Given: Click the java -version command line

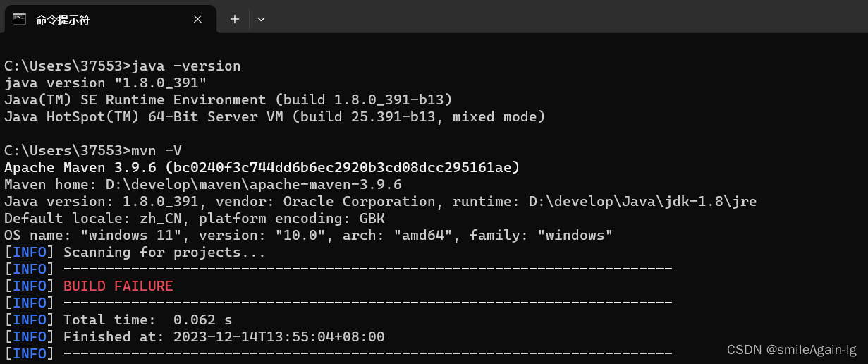Looking at the screenshot, I should click(122, 66).
